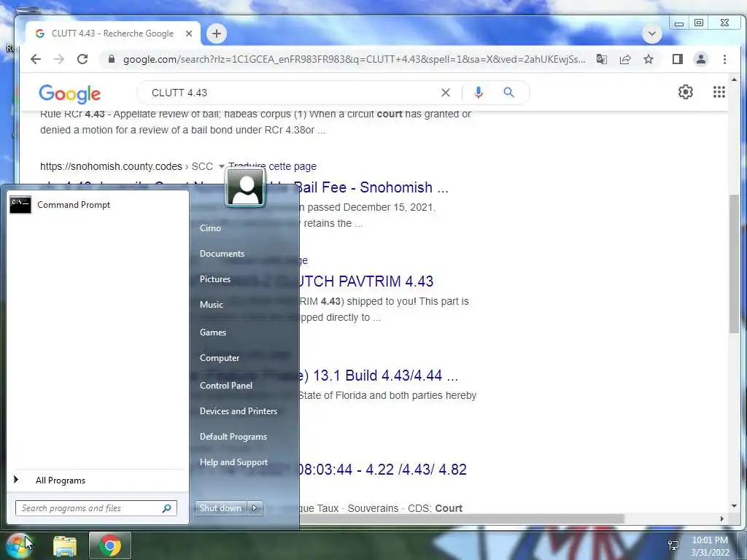Open the 4.22 /4.43/ 4.82 result
747x560 pixels.
click(x=383, y=469)
